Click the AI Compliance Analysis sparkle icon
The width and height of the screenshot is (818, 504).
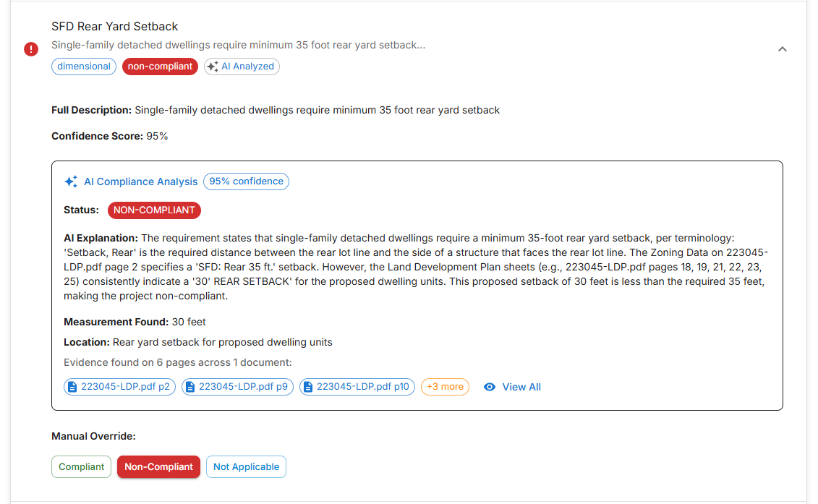(71, 181)
